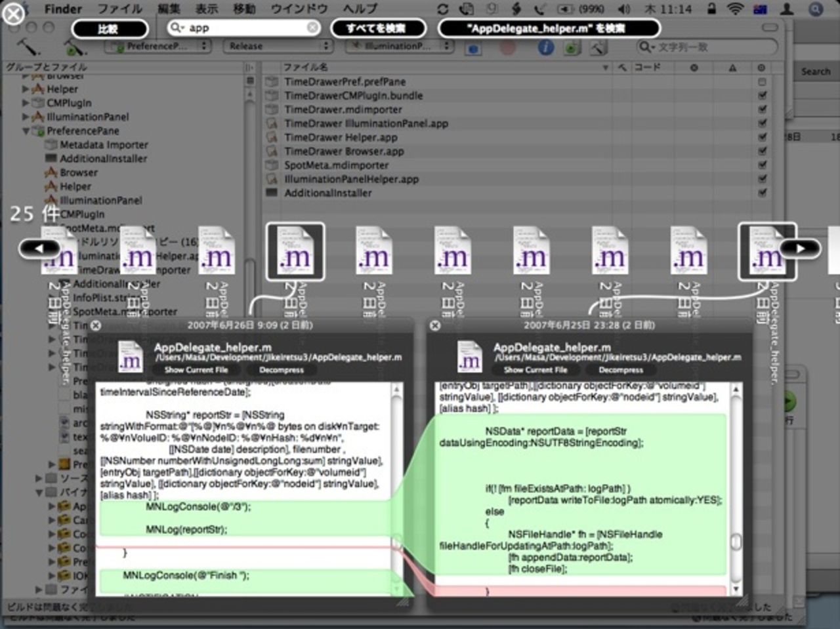Image resolution: width=840 pixels, height=629 pixels.
Task: Close the June 26 9:09 diff panel
Action: click(96, 325)
